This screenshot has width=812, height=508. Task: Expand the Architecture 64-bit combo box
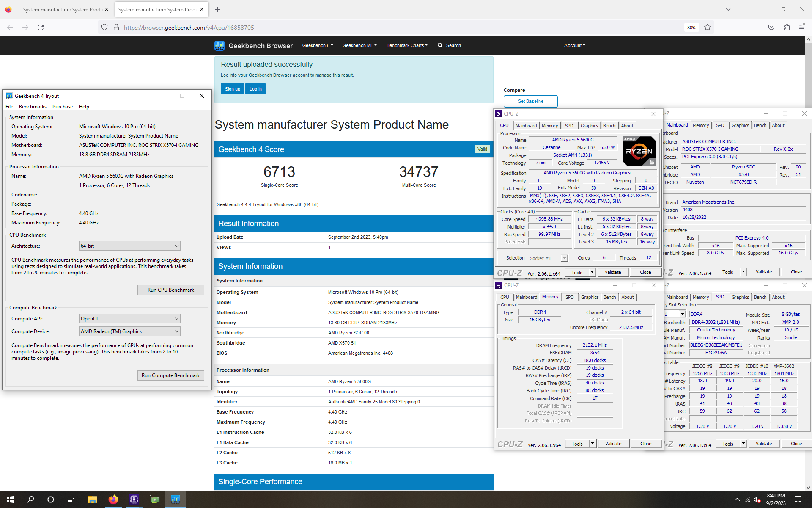tap(130, 246)
